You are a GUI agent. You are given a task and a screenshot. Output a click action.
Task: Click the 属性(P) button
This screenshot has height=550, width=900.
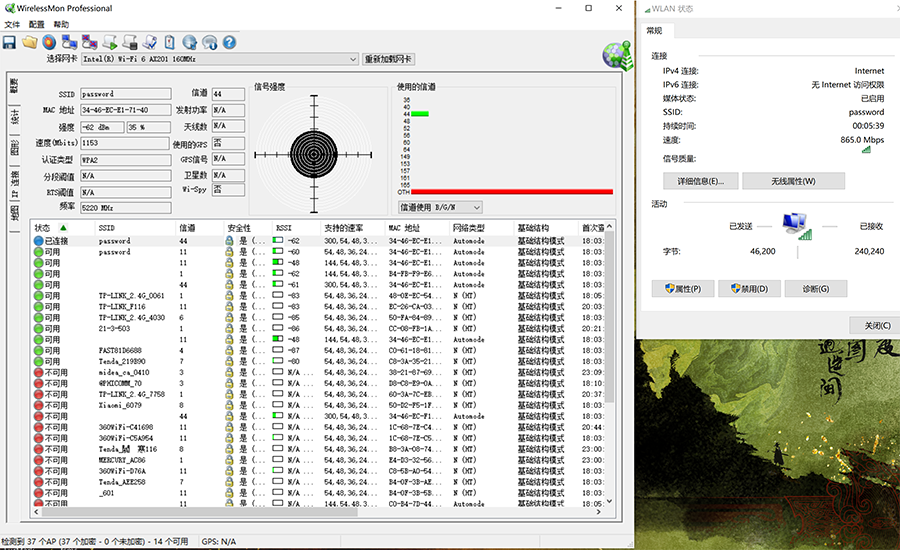click(x=683, y=289)
